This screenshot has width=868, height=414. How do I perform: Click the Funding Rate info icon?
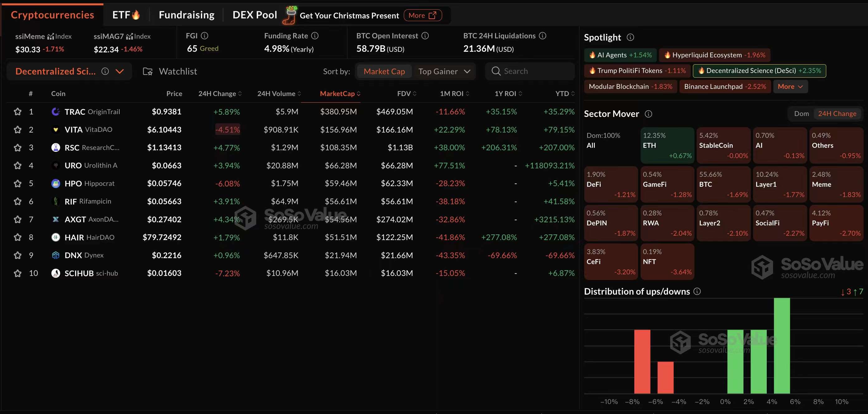coord(315,36)
